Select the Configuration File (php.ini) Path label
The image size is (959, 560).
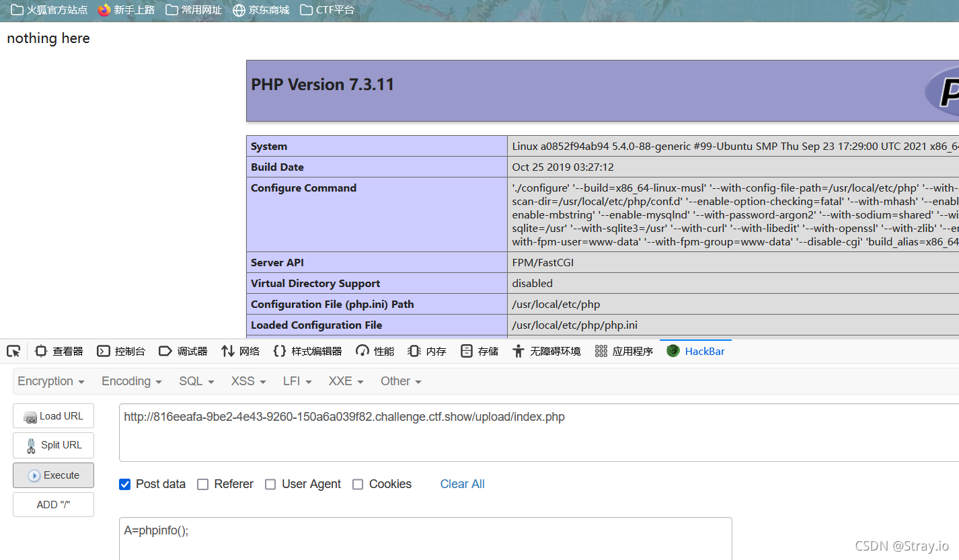[332, 304]
